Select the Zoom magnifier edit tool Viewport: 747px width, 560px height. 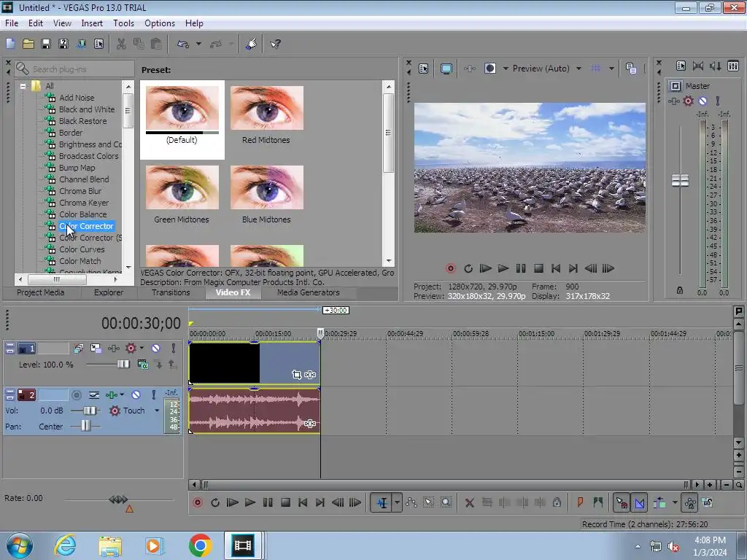tap(446, 502)
